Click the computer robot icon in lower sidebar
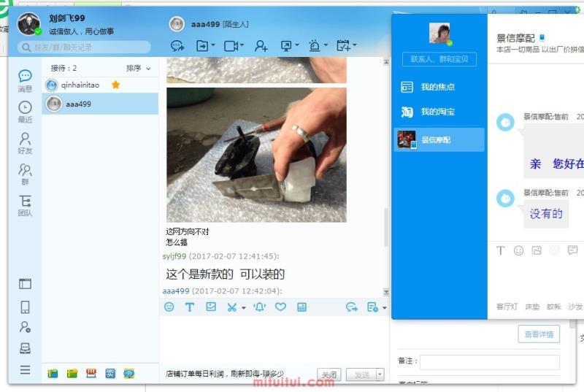 coord(25,348)
